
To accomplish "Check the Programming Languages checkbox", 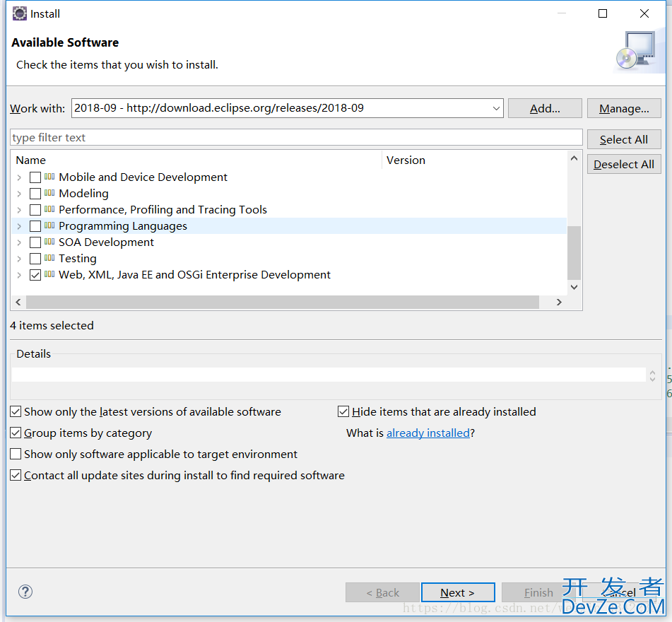I will click(35, 226).
